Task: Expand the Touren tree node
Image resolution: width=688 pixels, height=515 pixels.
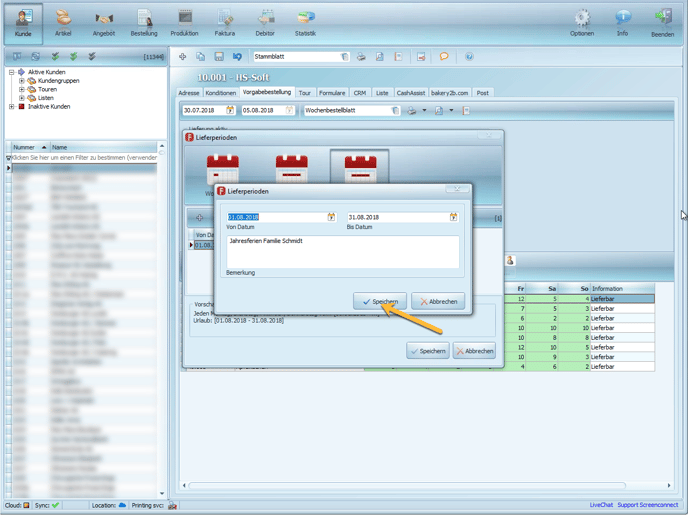Action: (21, 89)
